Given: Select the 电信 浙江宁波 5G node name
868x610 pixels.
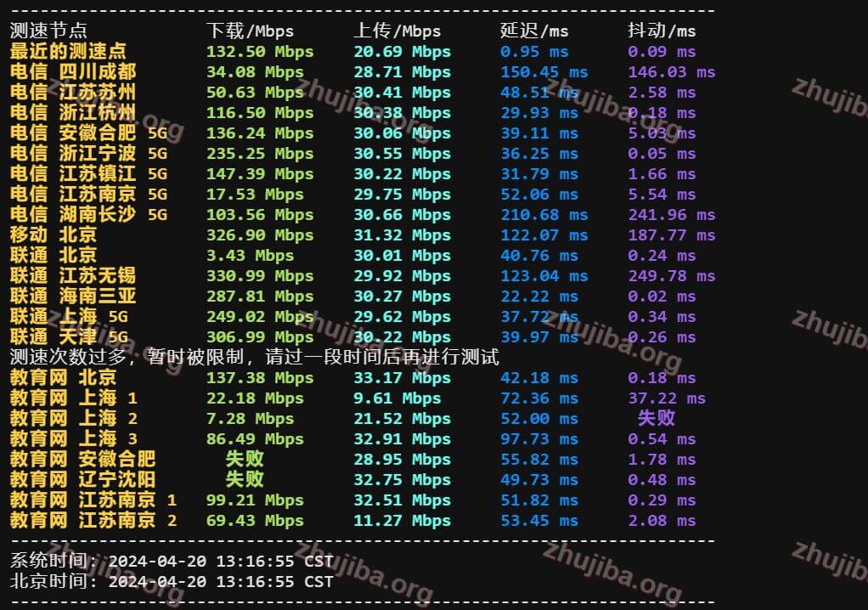Looking at the screenshot, I should click(88, 153).
